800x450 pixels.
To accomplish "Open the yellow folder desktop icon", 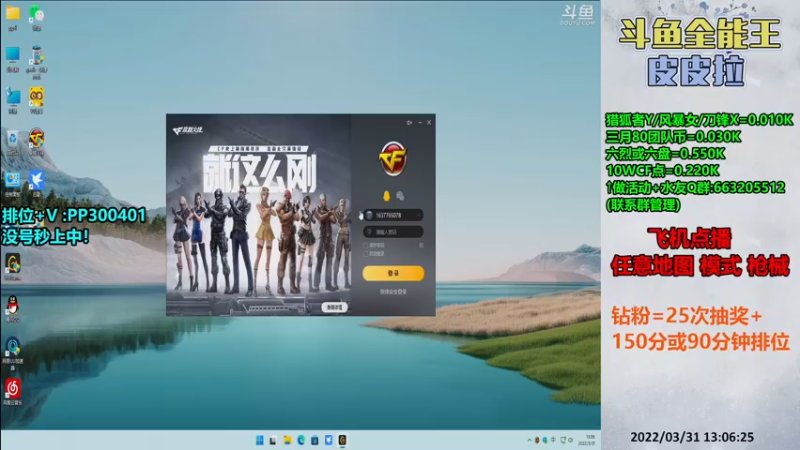I will pos(13,18).
